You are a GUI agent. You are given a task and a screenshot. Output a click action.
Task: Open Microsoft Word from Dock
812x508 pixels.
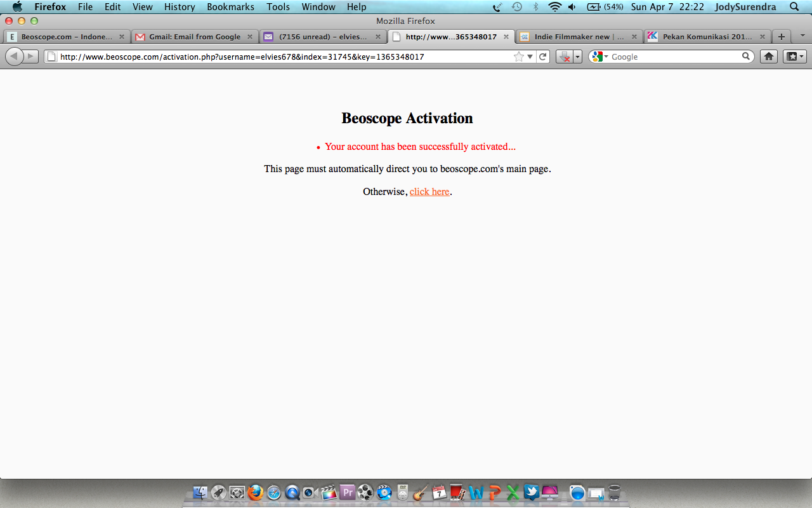point(476,492)
